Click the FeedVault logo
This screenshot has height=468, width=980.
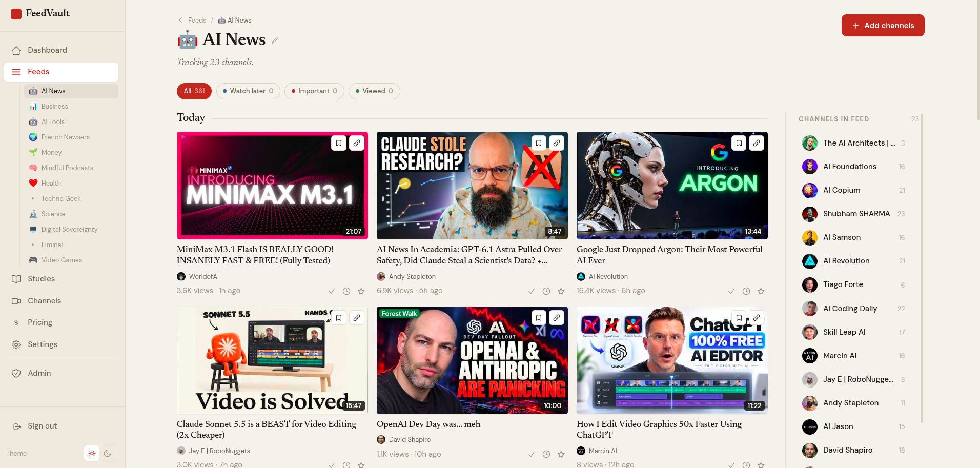pyautogui.click(x=40, y=13)
